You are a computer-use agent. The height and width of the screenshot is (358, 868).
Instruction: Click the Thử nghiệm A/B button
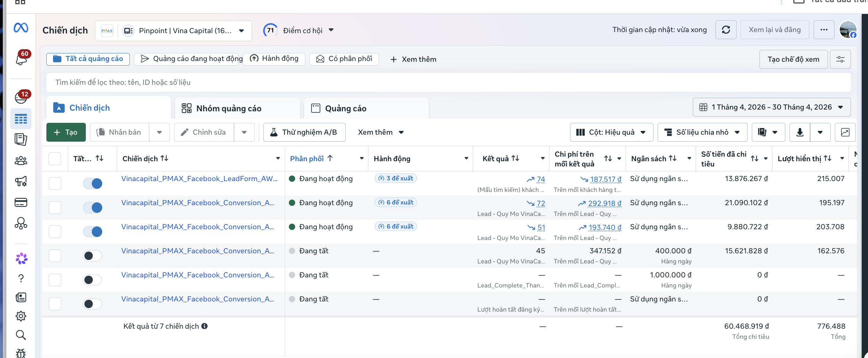click(x=304, y=132)
